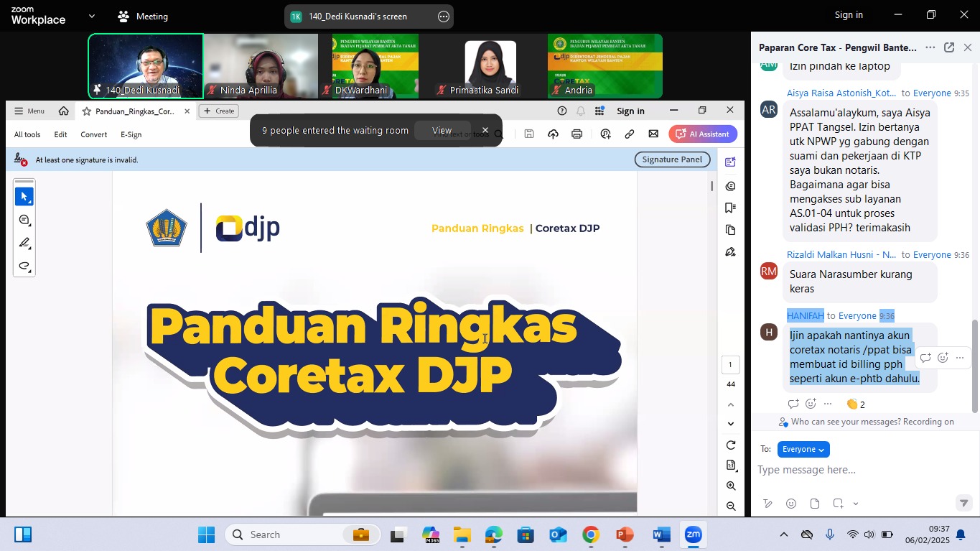Screen dimensions: 980x551
Task: Toggle the system tray microphone icon
Action: point(829,534)
